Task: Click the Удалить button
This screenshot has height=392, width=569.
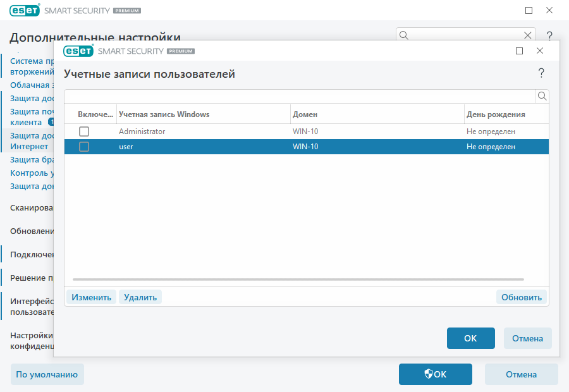Action: [140, 297]
